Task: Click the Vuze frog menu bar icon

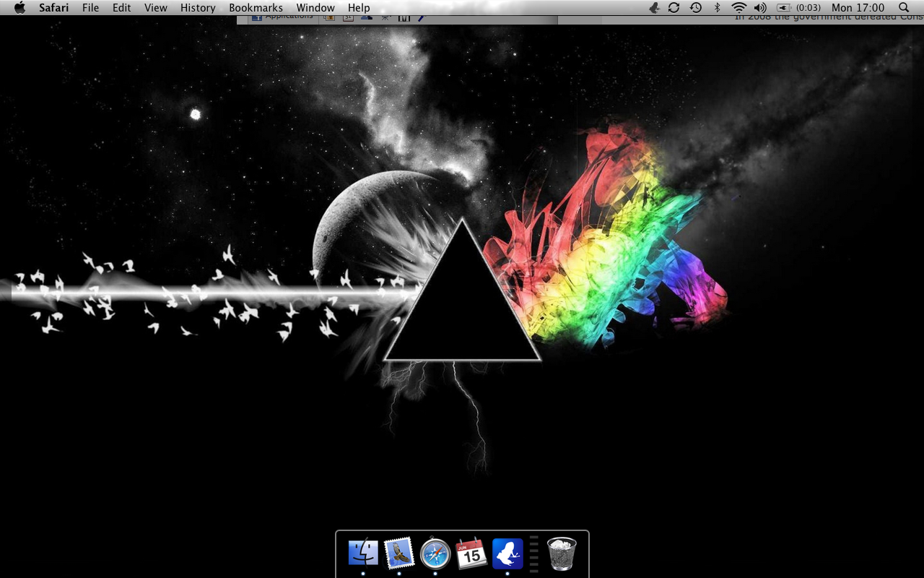Action: (654, 8)
